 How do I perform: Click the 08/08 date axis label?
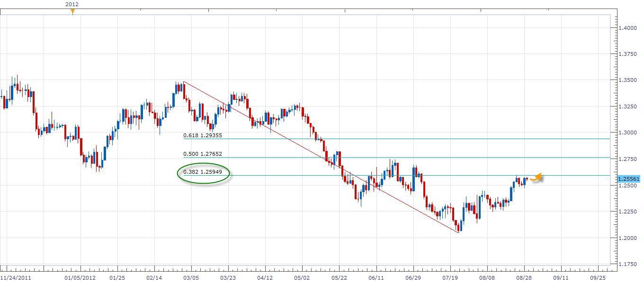487,278
